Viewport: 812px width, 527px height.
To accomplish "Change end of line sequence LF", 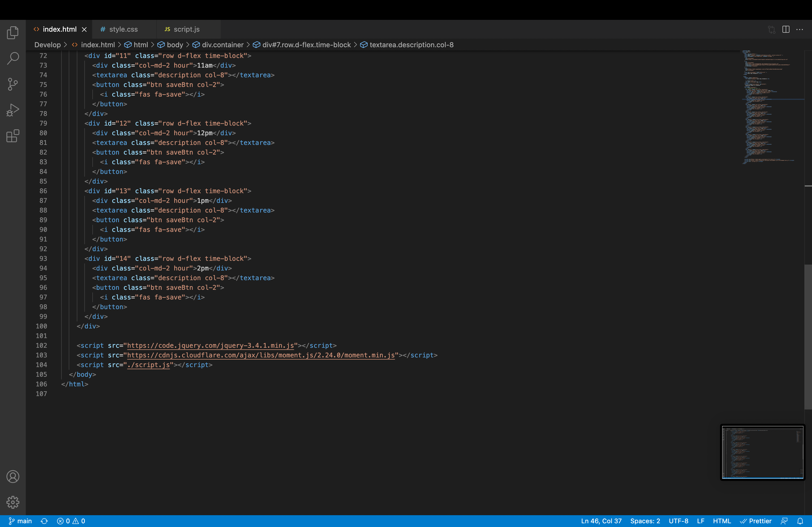I will [701, 521].
